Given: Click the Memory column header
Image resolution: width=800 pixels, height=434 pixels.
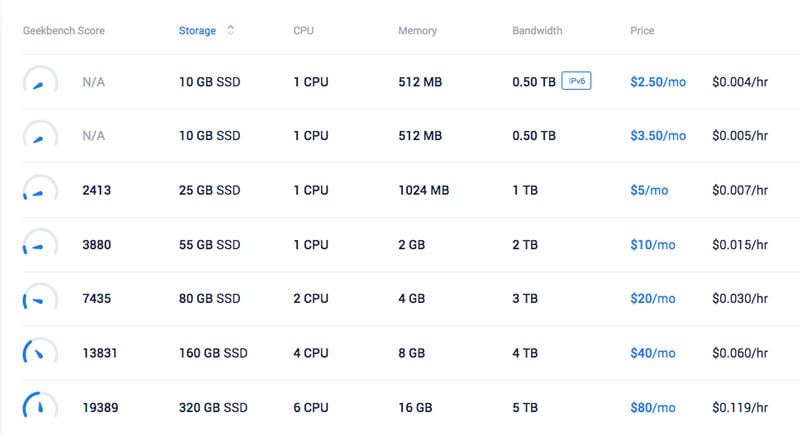Looking at the screenshot, I should coord(417,31).
